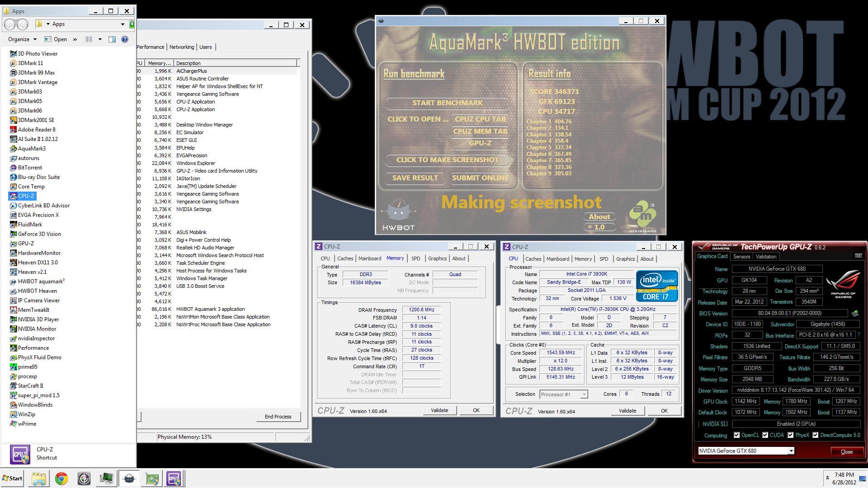868x488 pixels.
Task: Click CPUZ MEM TAB in AquaMark
Action: [x=480, y=131]
